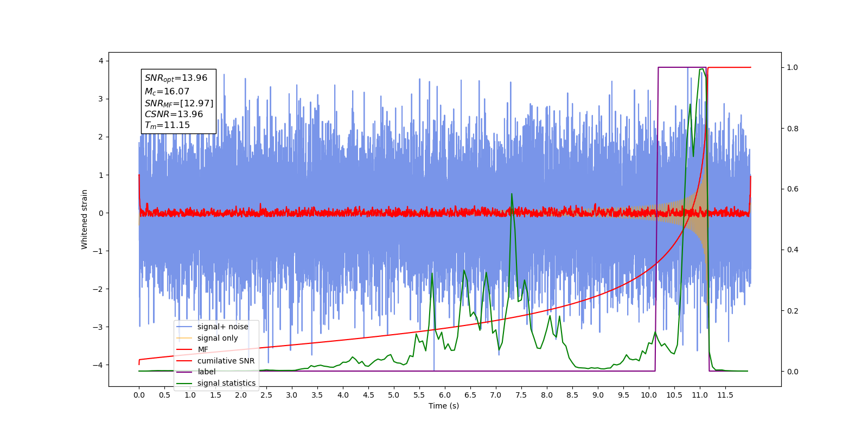Click the x-axis tick label 9.0
This screenshot has height=434, width=868.
pos(598,395)
